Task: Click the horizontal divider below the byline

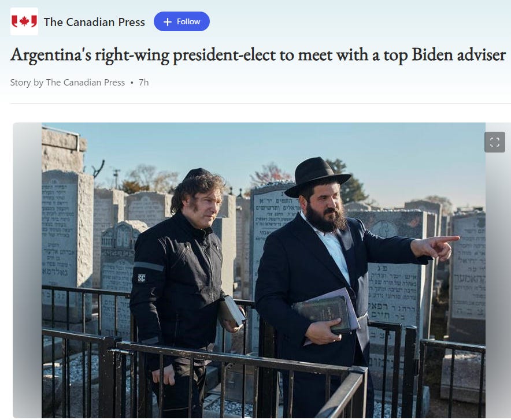Action: [260, 104]
